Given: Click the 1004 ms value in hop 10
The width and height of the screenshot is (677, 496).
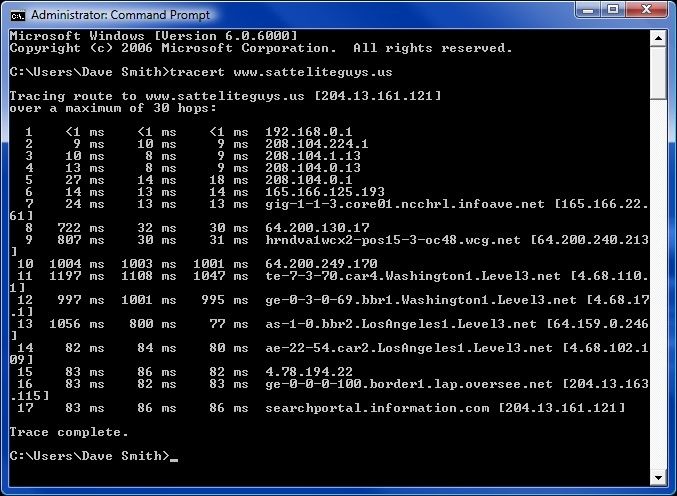Looking at the screenshot, I should pos(76,263).
